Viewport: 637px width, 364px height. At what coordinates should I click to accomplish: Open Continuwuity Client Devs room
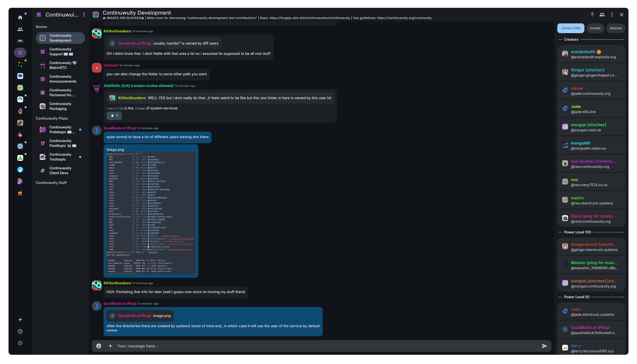pyautogui.click(x=60, y=171)
